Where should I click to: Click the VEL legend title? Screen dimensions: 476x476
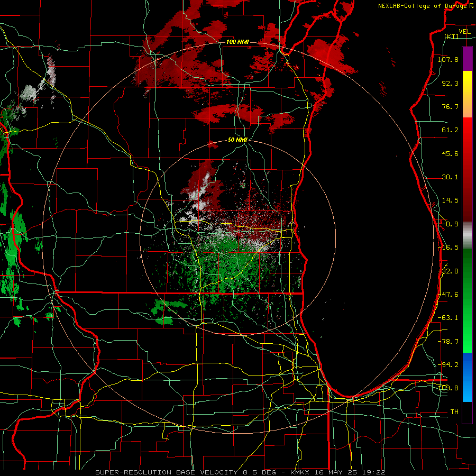pyautogui.click(x=464, y=32)
